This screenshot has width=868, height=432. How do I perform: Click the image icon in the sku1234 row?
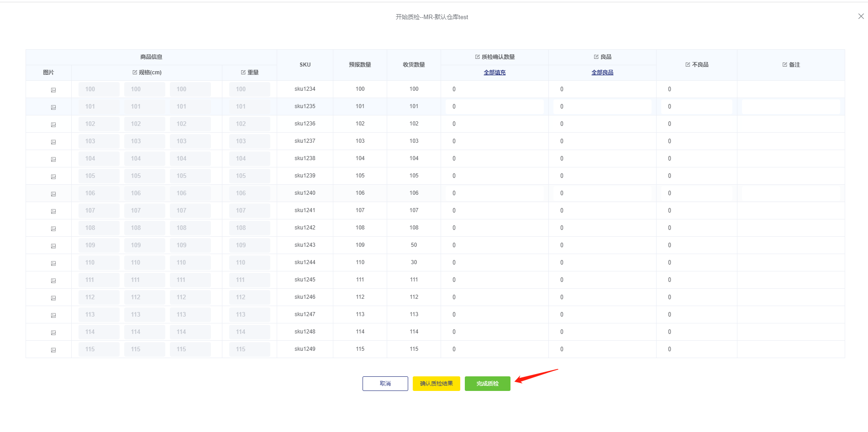[53, 90]
